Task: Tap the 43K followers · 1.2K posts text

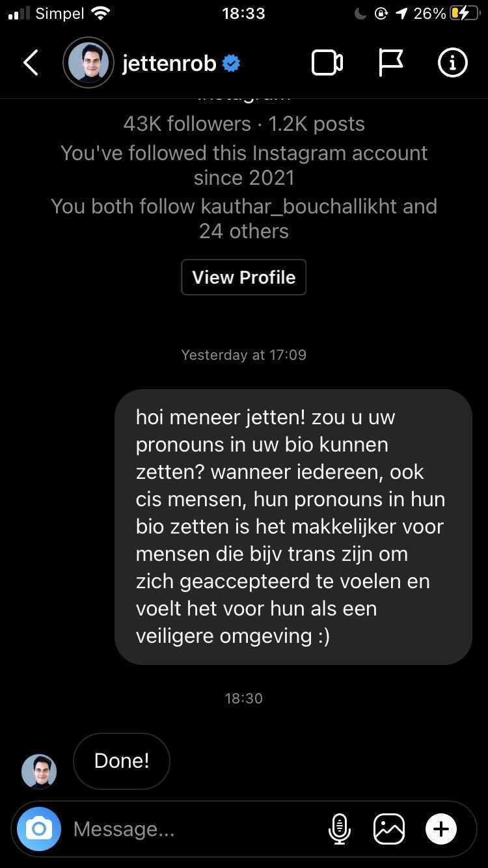Action: pos(244,124)
